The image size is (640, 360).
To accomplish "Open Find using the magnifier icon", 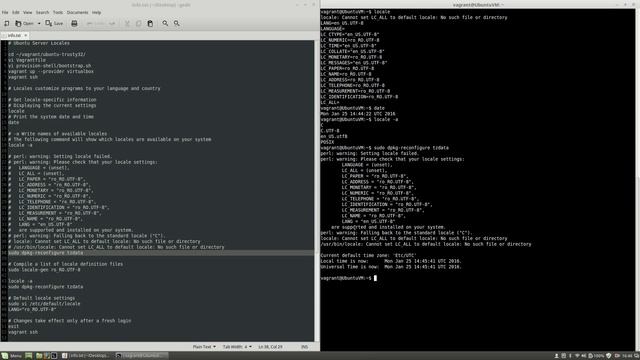I will pos(165,23).
